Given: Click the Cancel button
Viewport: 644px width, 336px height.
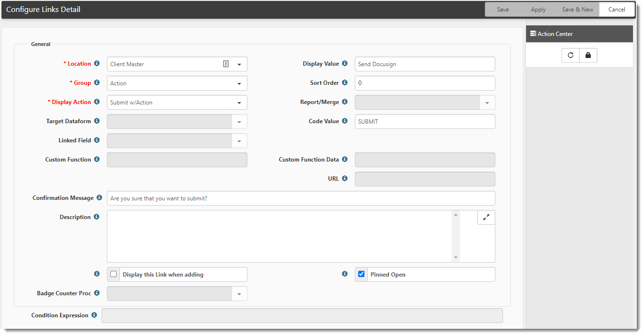Looking at the screenshot, I should (x=617, y=10).
